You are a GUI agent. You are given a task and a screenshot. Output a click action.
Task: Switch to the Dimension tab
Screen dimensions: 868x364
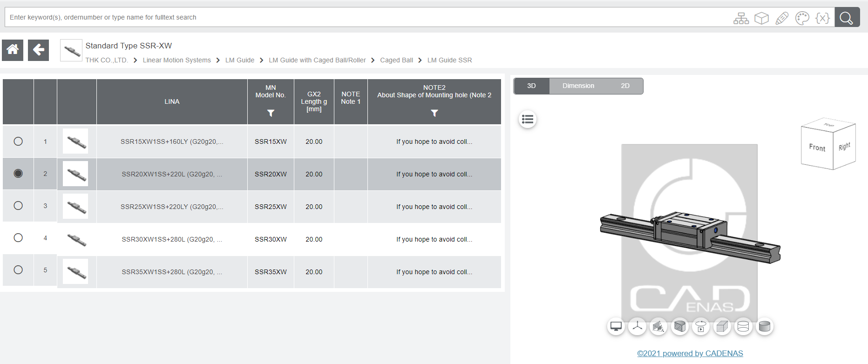(x=578, y=86)
